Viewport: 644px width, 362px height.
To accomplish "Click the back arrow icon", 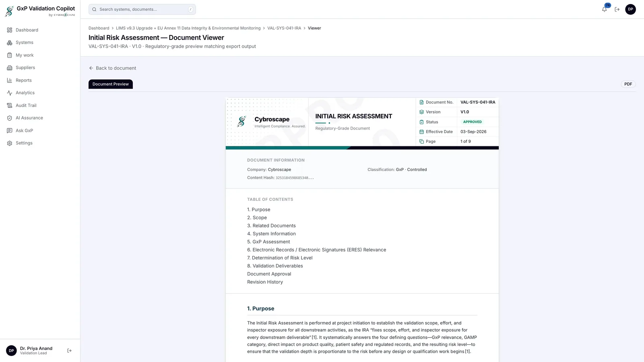I will (91, 68).
